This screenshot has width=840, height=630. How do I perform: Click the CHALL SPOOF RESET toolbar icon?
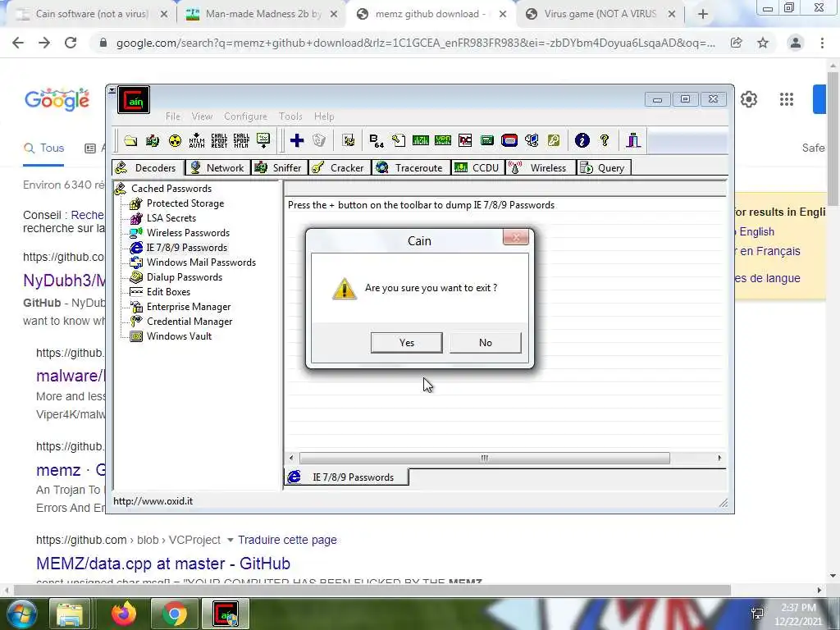click(219, 141)
